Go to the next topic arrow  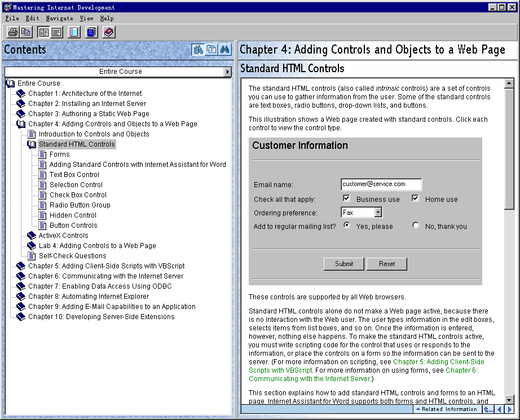510,409
